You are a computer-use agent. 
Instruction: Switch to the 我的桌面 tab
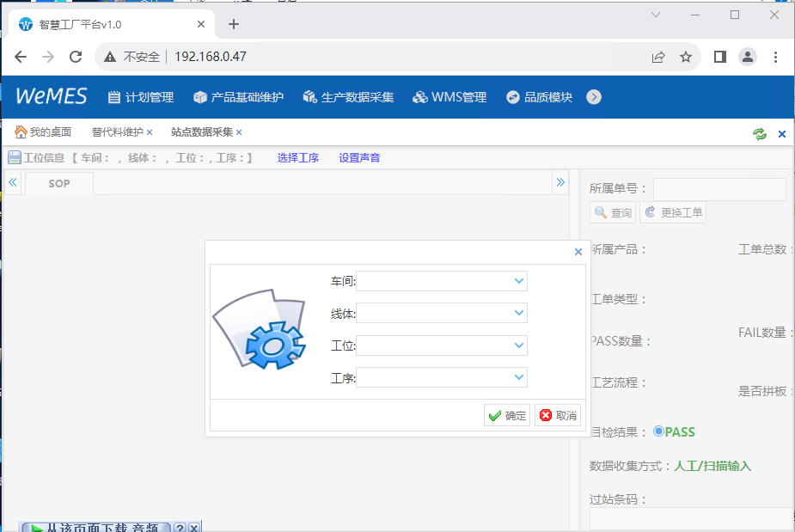(x=43, y=132)
